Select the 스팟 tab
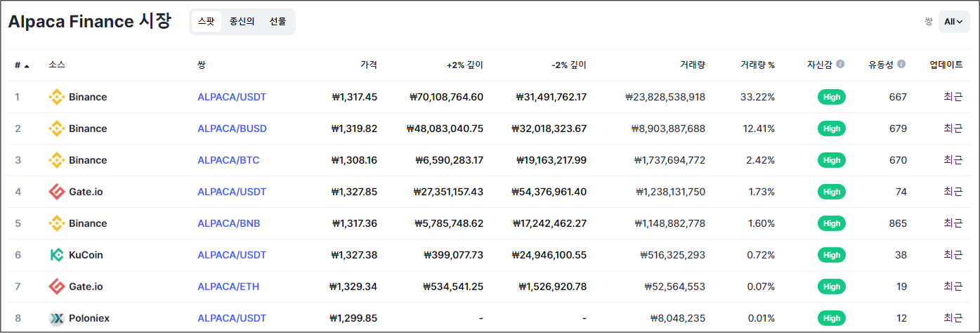This screenshot has width=980, height=333. [x=207, y=22]
